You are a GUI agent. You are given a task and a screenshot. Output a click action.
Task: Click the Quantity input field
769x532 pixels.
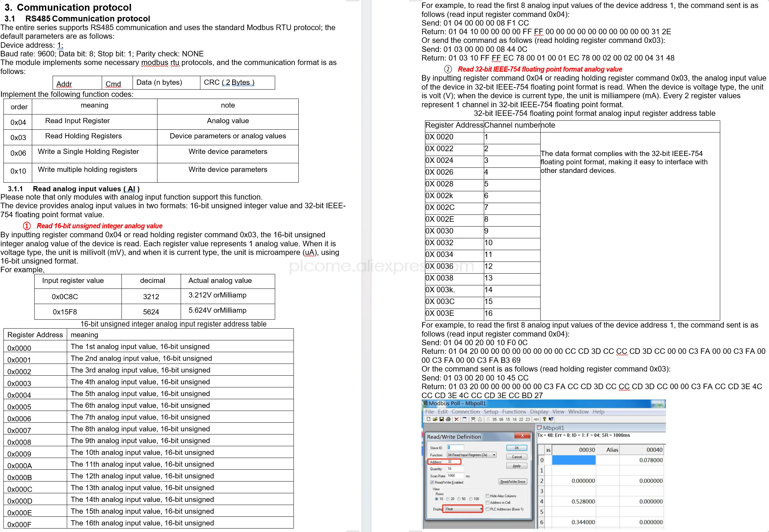click(455, 469)
